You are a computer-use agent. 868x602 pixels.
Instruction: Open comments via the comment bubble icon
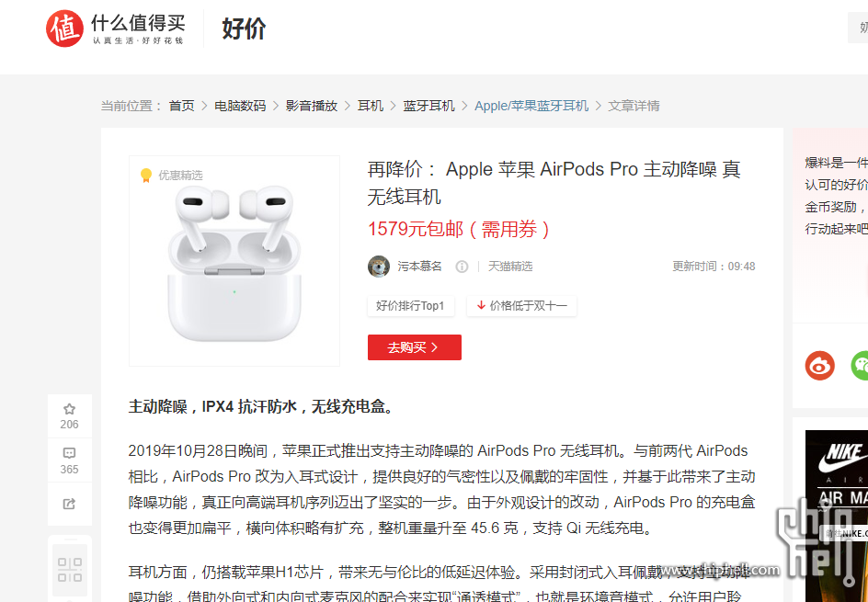(69, 454)
